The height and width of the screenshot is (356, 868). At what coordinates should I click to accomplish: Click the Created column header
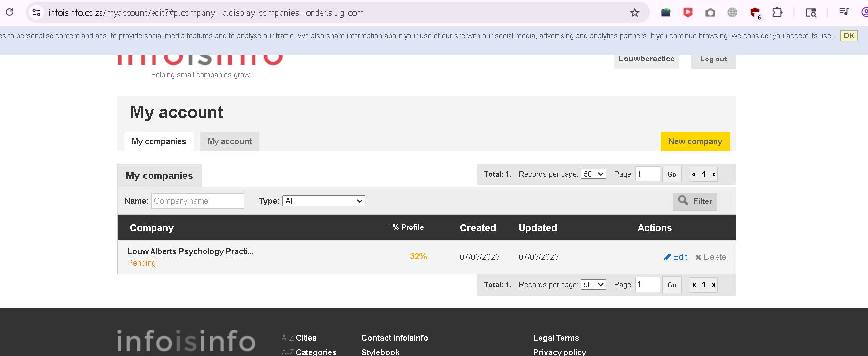(478, 228)
